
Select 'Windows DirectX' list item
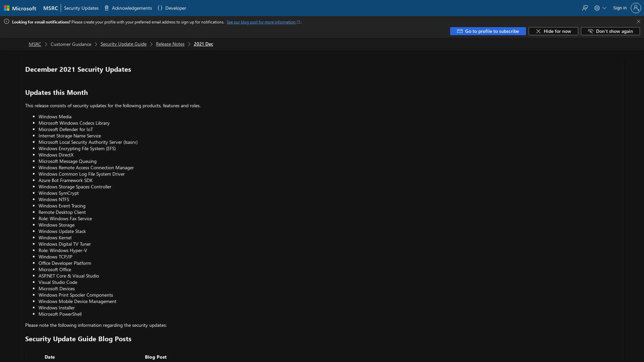point(56,155)
